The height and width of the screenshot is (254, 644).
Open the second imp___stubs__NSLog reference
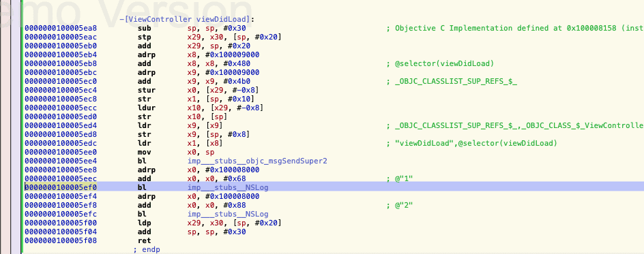228,214
